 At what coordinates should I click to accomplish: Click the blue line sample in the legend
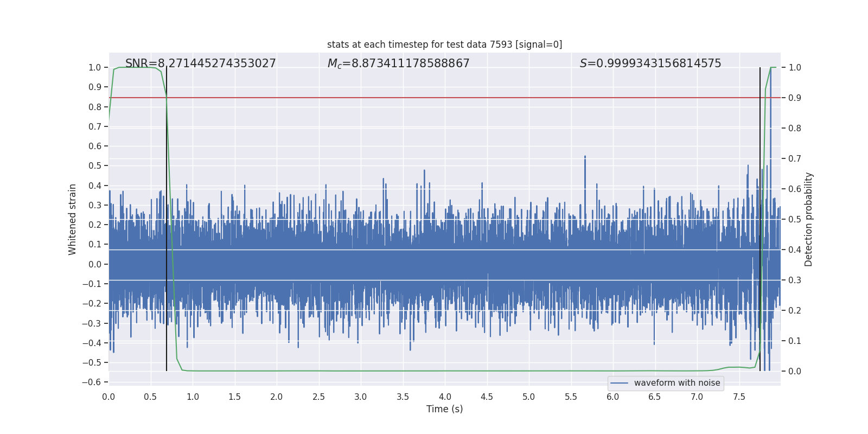pyautogui.click(x=619, y=383)
